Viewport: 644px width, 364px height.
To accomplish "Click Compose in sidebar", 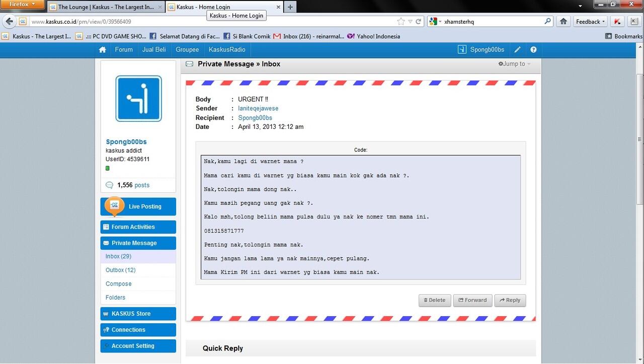I will click(x=119, y=284).
